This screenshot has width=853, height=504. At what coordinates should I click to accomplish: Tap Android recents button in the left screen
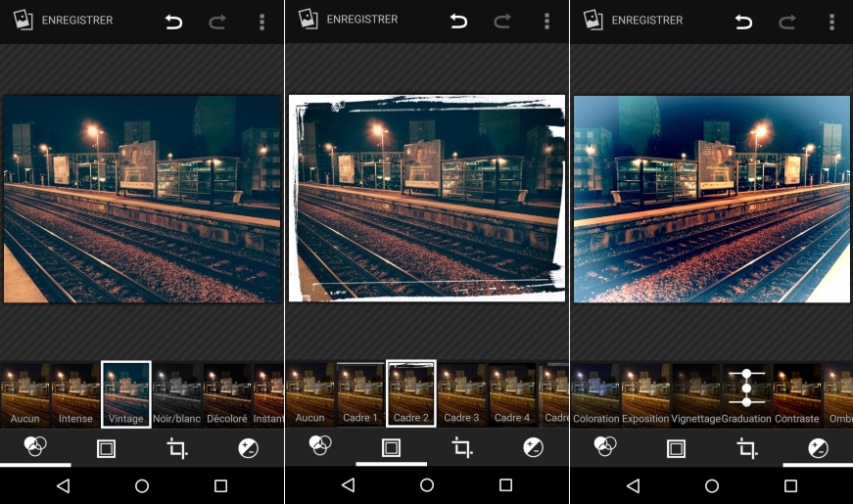pyautogui.click(x=221, y=485)
